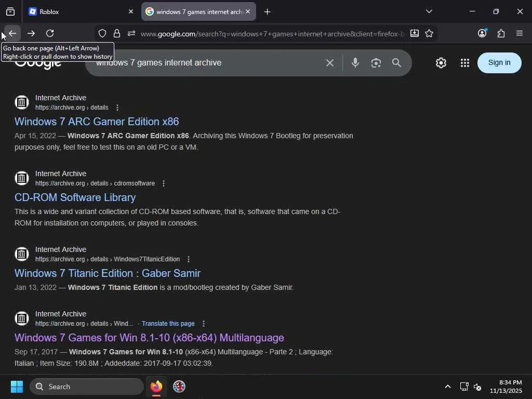
Task: Close the Roblox tab
Action: coord(131,11)
